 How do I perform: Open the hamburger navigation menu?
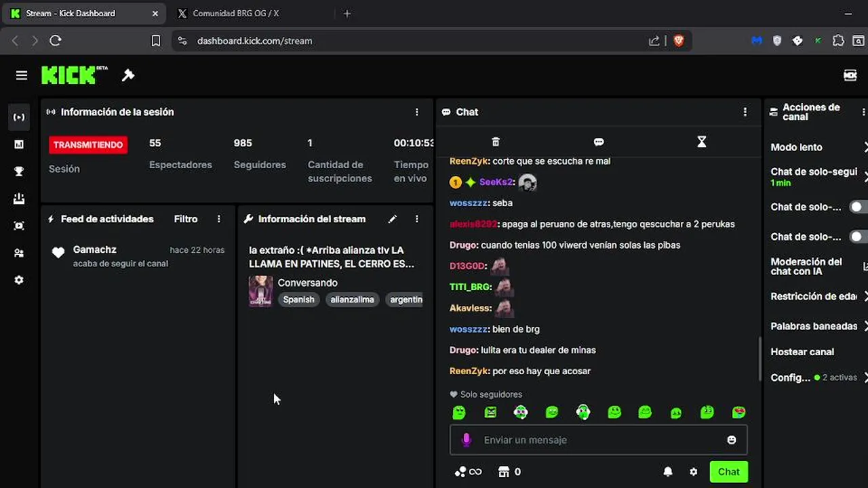[22, 75]
